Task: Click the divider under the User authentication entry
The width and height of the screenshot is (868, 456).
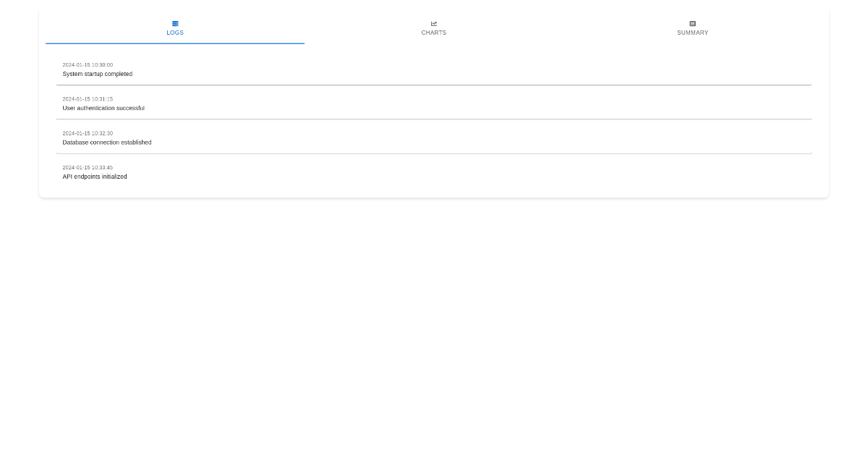Action: click(x=434, y=119)
